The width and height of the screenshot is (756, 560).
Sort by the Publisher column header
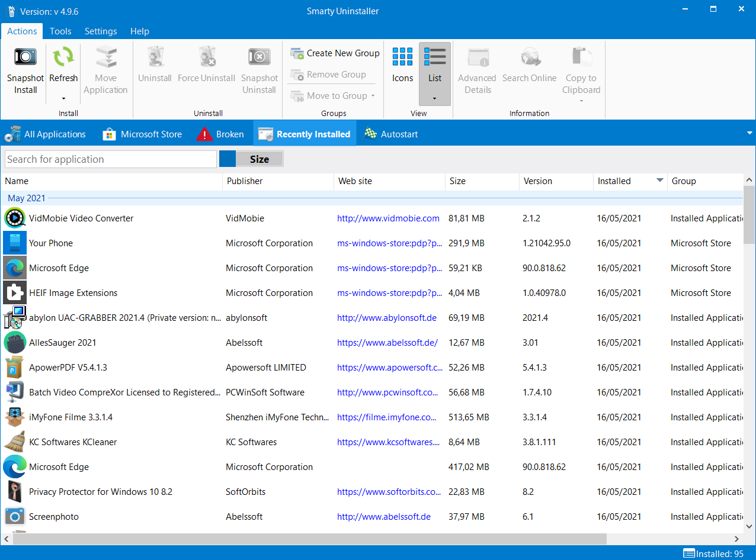pos(278,181)
